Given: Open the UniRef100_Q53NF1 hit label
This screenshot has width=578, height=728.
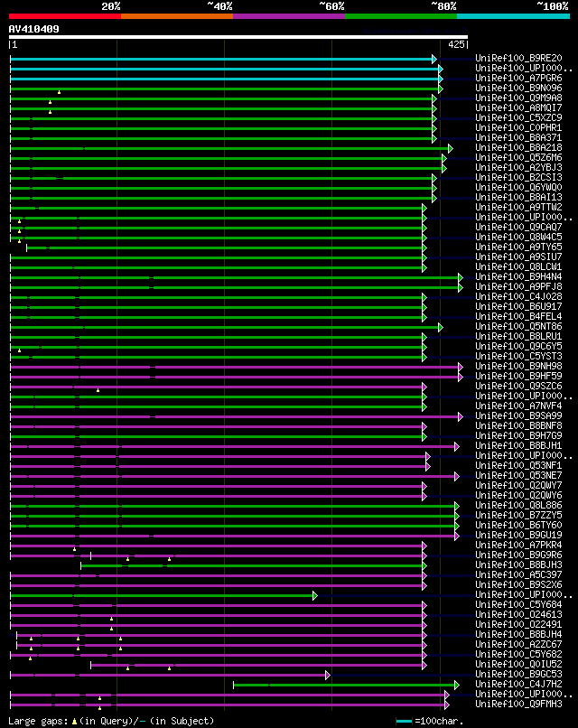Looking at the screenshot, I should point(518,466).
